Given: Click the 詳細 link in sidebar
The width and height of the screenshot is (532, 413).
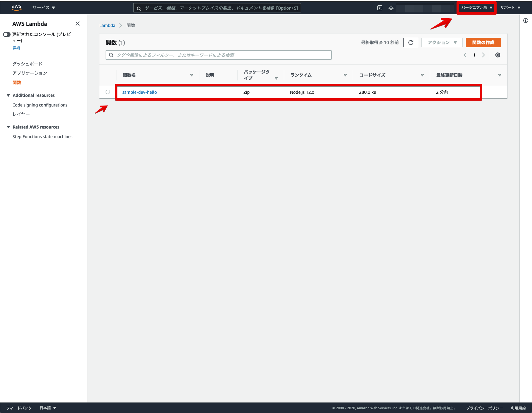Looking at the screenshot, I should coord(16,48).
